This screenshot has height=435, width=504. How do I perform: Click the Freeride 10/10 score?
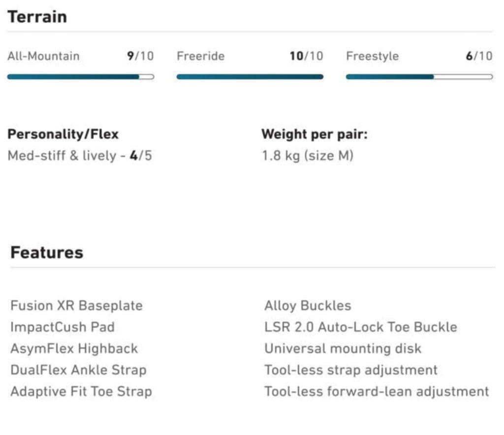[x=306, y=56]
